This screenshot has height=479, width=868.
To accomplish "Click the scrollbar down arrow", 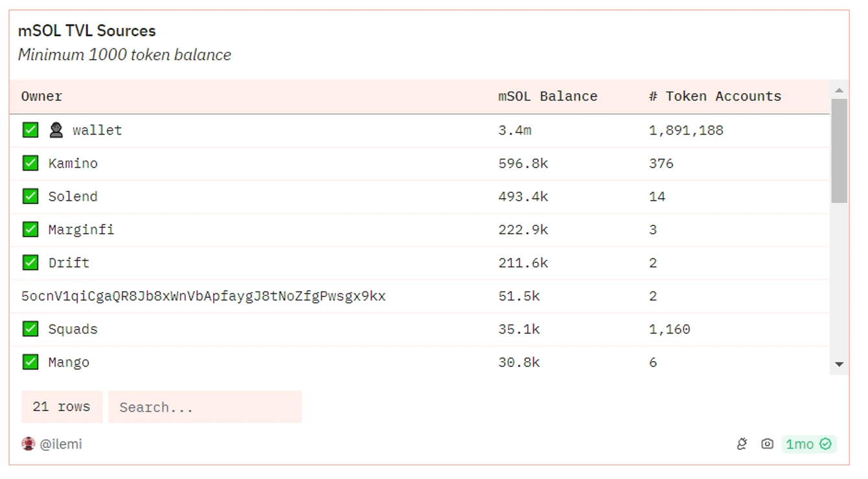I will click(839, 364).
